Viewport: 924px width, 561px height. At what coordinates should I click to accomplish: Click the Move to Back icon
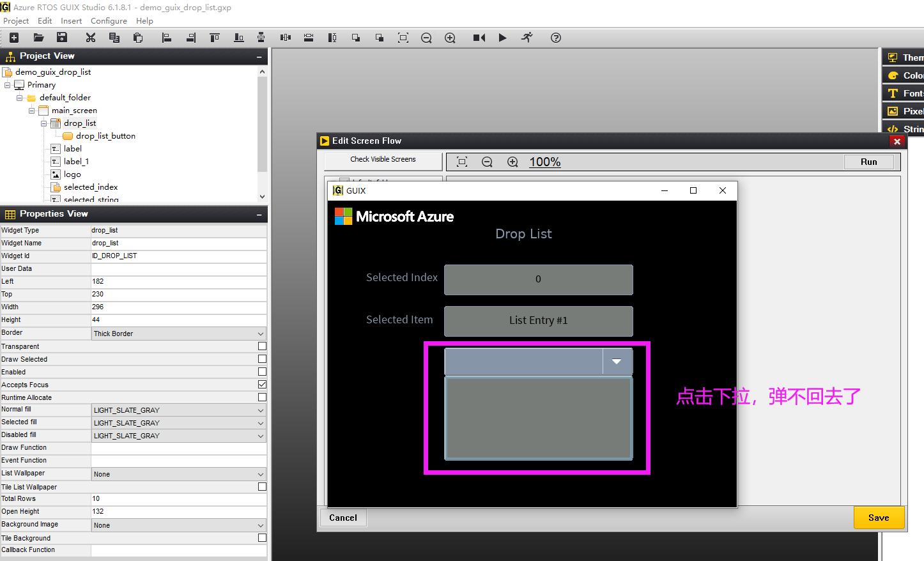380,38
